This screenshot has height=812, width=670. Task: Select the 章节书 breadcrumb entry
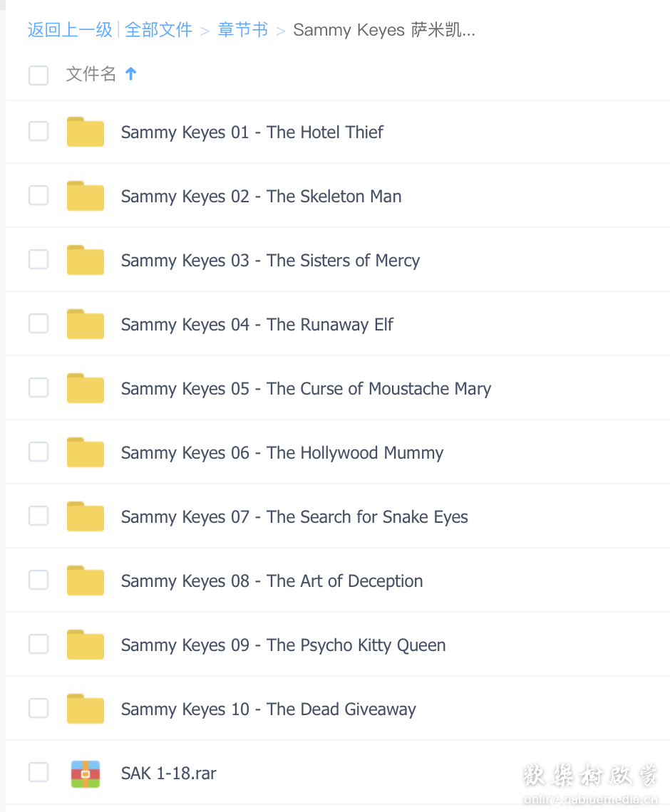pyautogui.click(x=242, y=30)
